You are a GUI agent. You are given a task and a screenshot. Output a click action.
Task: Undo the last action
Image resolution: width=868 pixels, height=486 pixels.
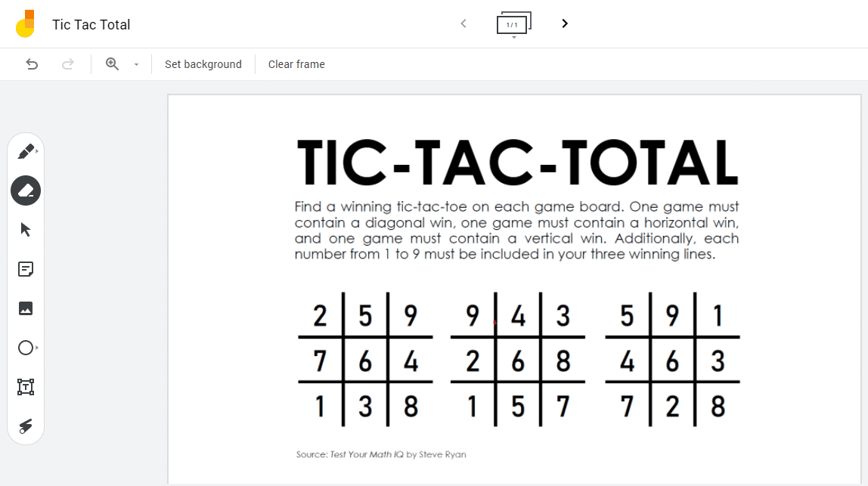[x=32, y=64]
